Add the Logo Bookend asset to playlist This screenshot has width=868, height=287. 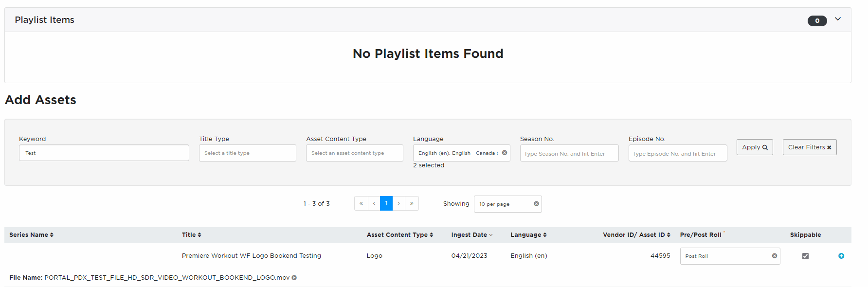point(841,256)
